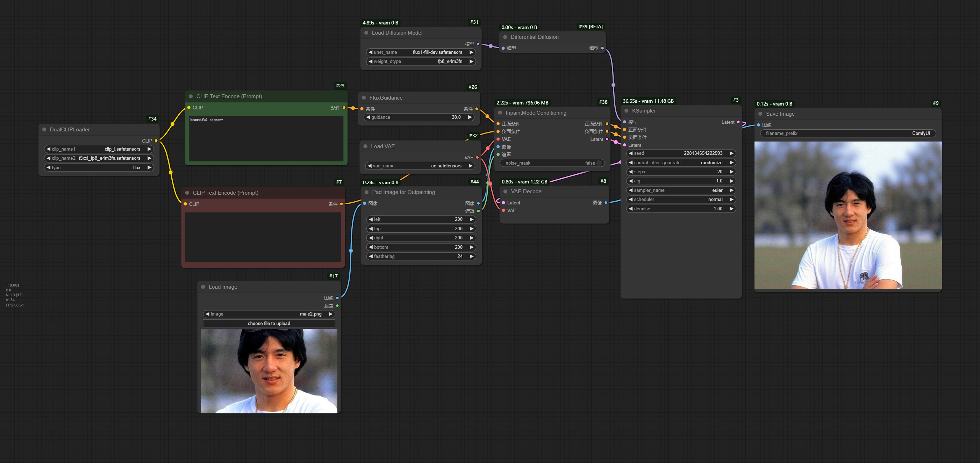Click the choose file to upload button
Screen dimensions: 980x463
tap(269, 323)
